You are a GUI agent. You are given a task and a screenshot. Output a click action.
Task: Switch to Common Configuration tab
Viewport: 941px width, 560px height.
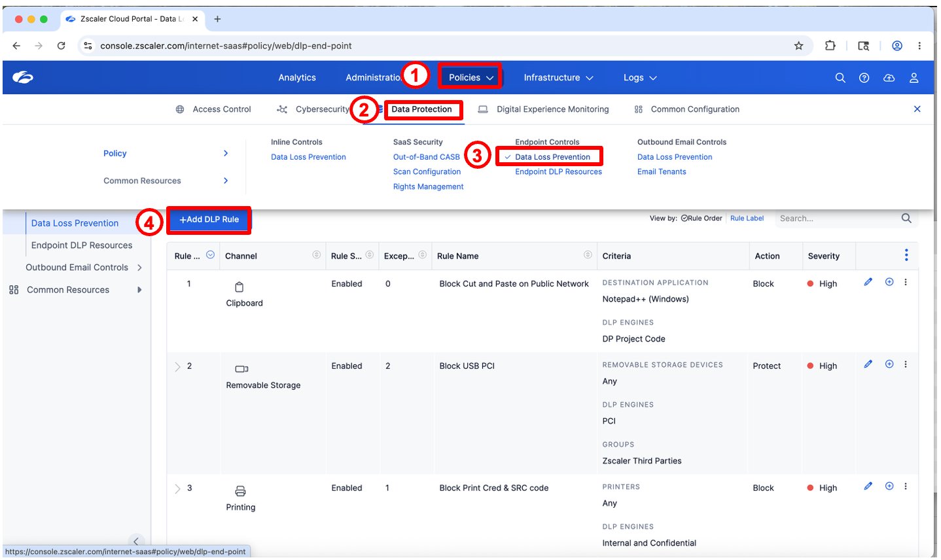[x=687, y=109]
